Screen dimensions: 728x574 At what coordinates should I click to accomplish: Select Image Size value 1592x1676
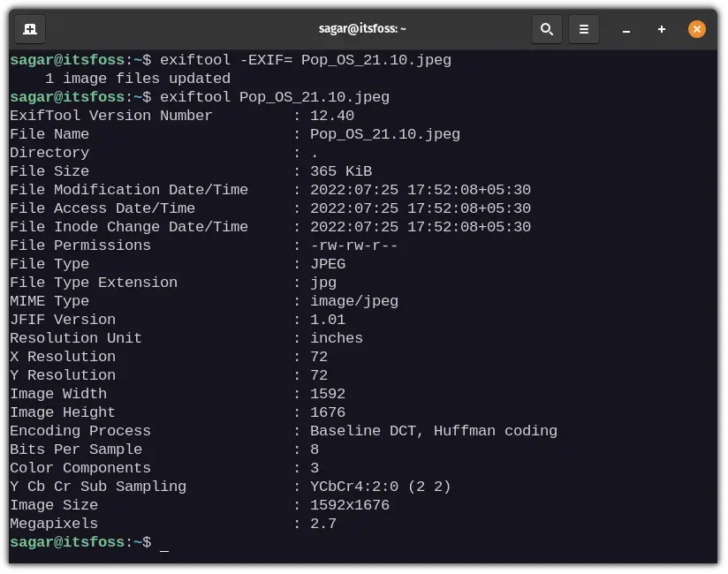350,505
